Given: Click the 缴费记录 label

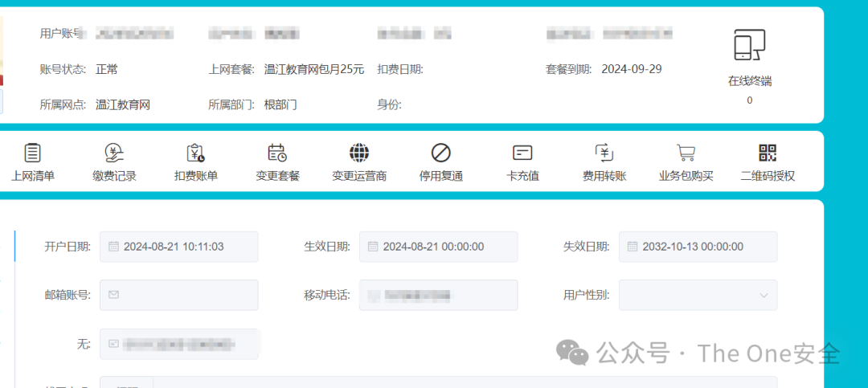Looking at the screenshot, I should 115,177.
